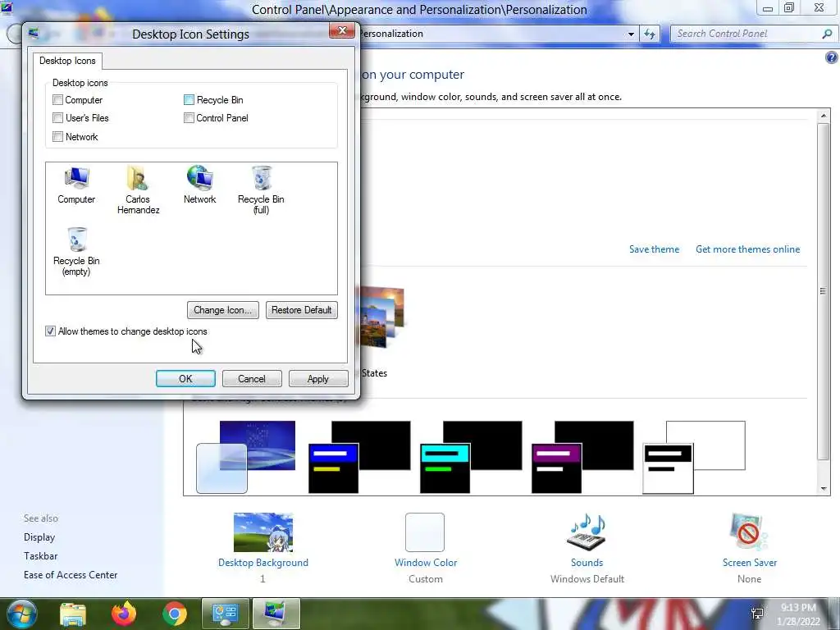Viewport: 840px width, 630px height.
Task: Select the purple High Contrast Black thumbnail
Action: click(x=582, y=457)
